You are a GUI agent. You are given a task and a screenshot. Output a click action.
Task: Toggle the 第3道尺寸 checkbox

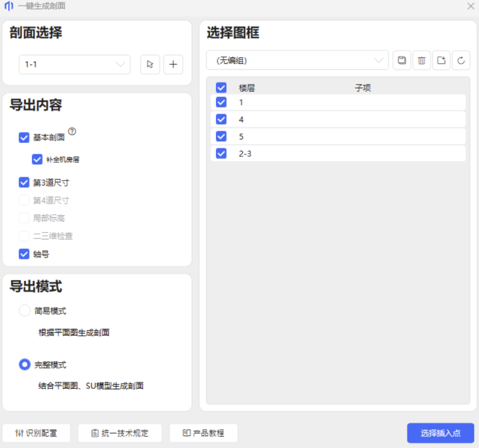pos(24,182)
